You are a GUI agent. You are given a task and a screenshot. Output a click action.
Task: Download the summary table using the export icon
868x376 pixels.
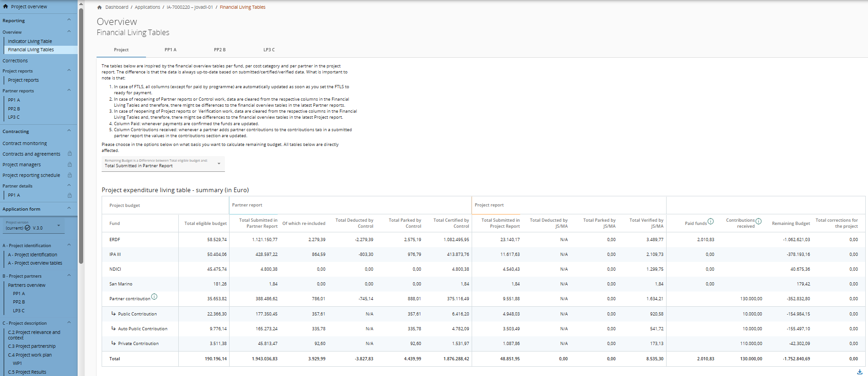tap(859, 372)
